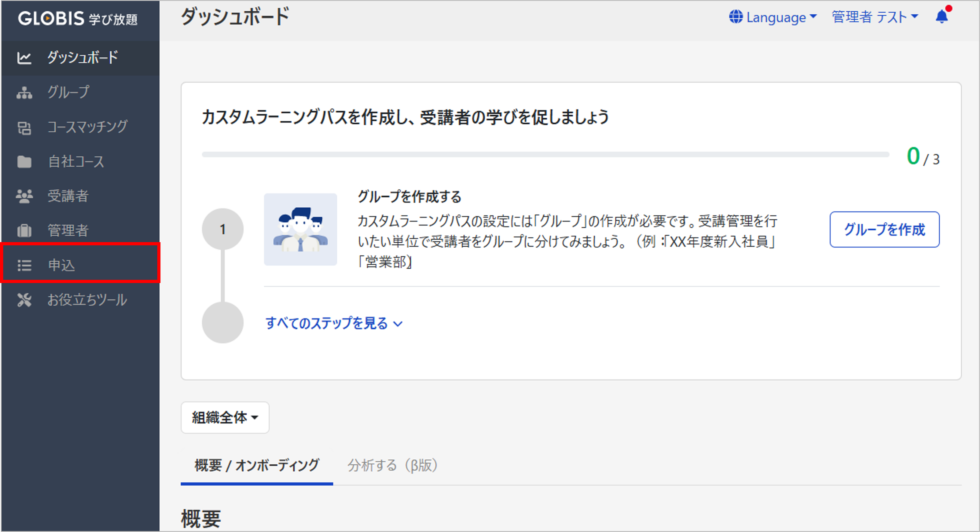The height and width of the screenshot is (532, 980).
Task: Click the お役立ちツール tools icon
Action: pyautogui.click(x=24, y=300)
